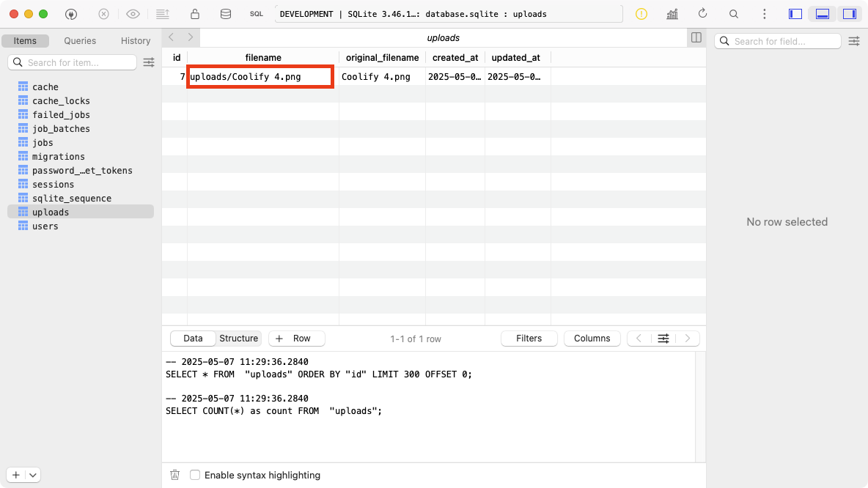Click the trash icon in console
Screen dimensions: 868x488
(174, 475)
